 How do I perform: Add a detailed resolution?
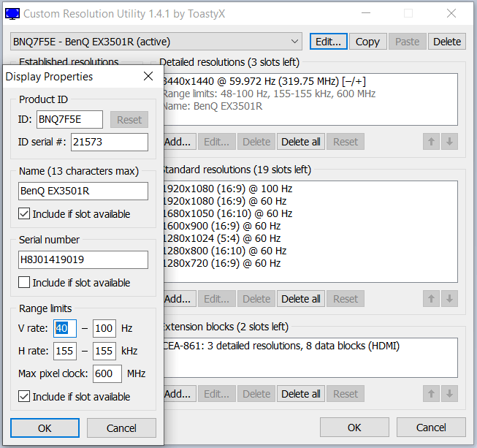(179, 142)
